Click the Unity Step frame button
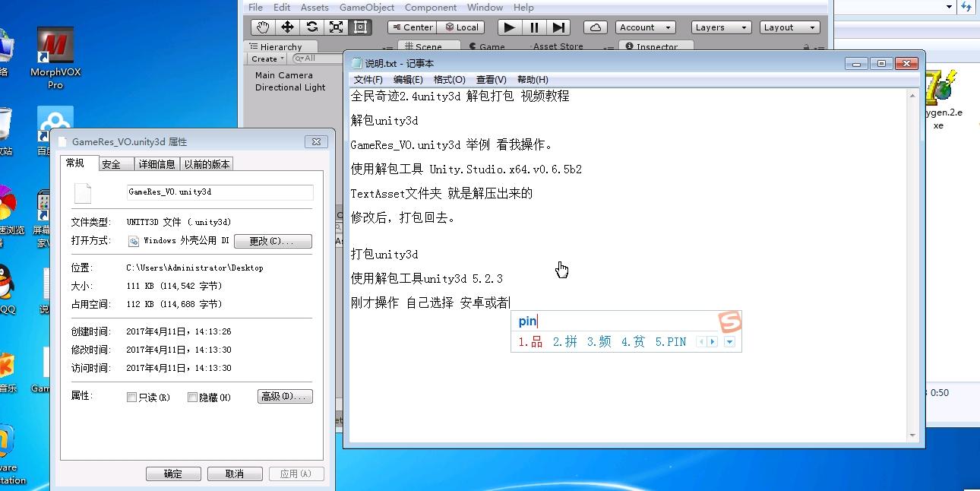The image size is (980, 491). [x=558, y=27]
